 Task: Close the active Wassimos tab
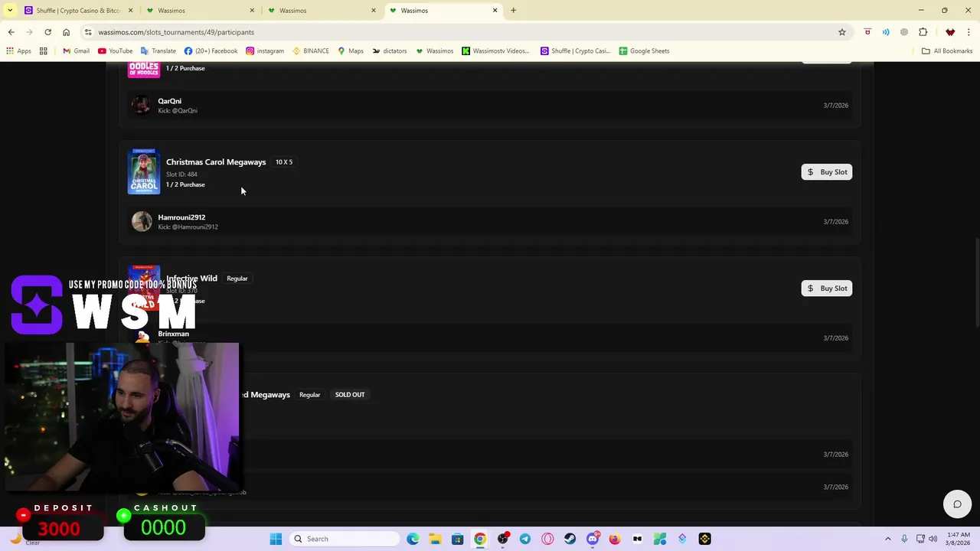coord(495,11)
